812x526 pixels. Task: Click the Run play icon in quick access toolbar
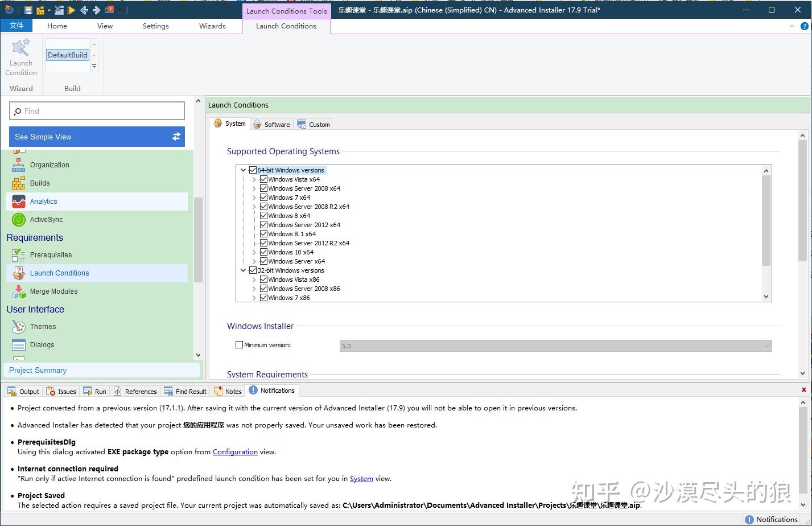coord(71,10)
